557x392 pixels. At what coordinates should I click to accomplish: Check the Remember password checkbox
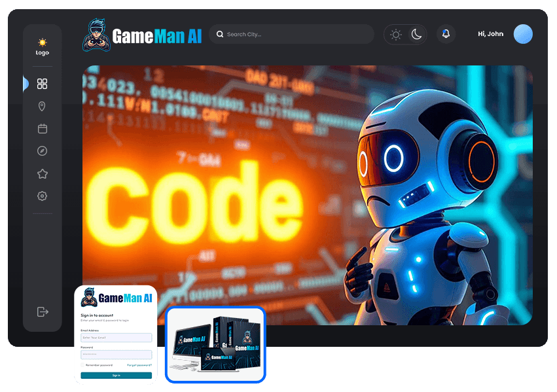point(83,365)
